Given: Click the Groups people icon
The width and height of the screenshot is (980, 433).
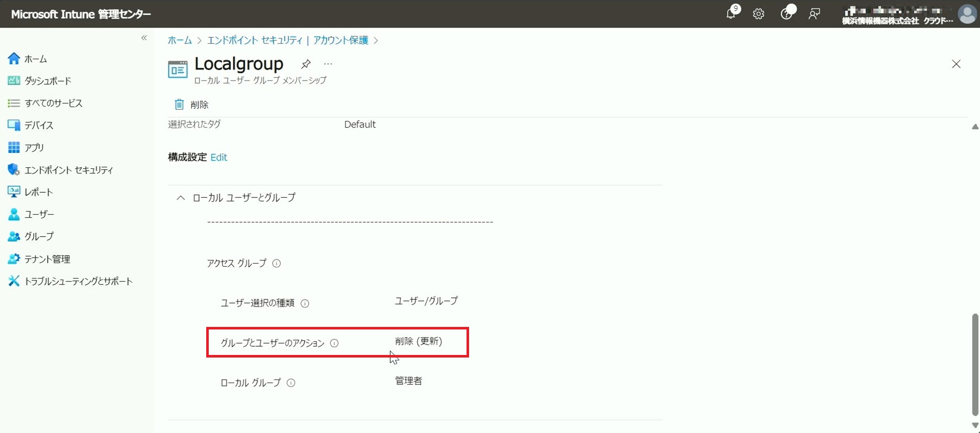Looking at the screenshot, I should 14,236.
